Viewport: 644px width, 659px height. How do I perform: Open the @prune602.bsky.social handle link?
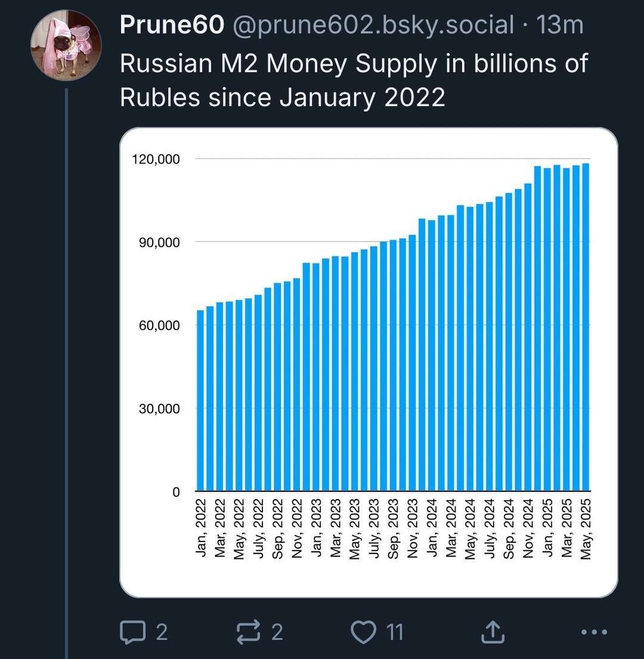pos(373,25)
